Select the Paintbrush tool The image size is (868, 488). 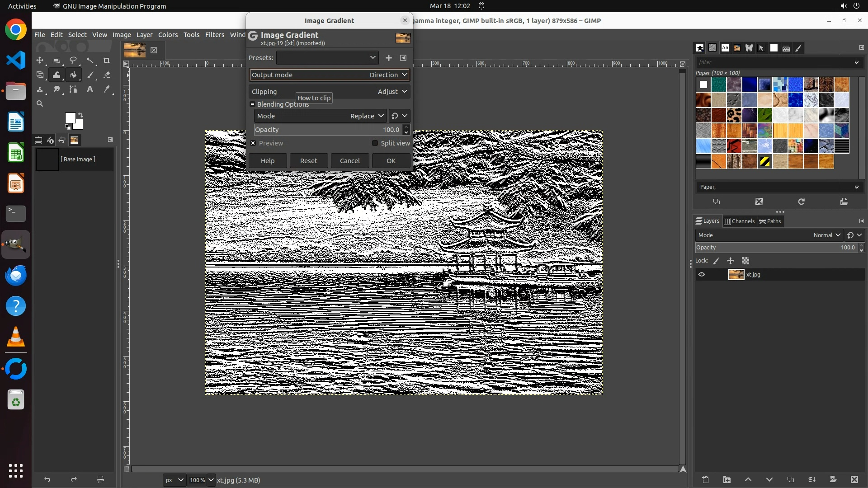tap(90, 75)
